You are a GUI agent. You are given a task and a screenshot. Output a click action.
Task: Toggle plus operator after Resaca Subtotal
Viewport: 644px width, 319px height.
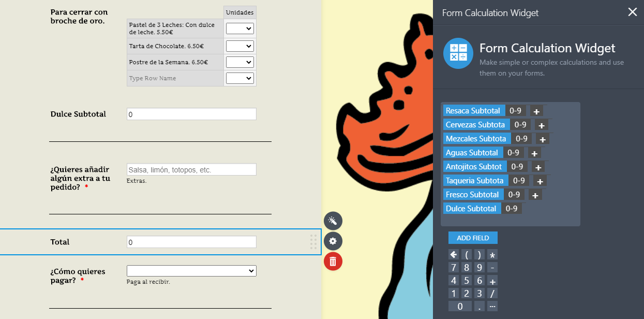pos(536,111)
